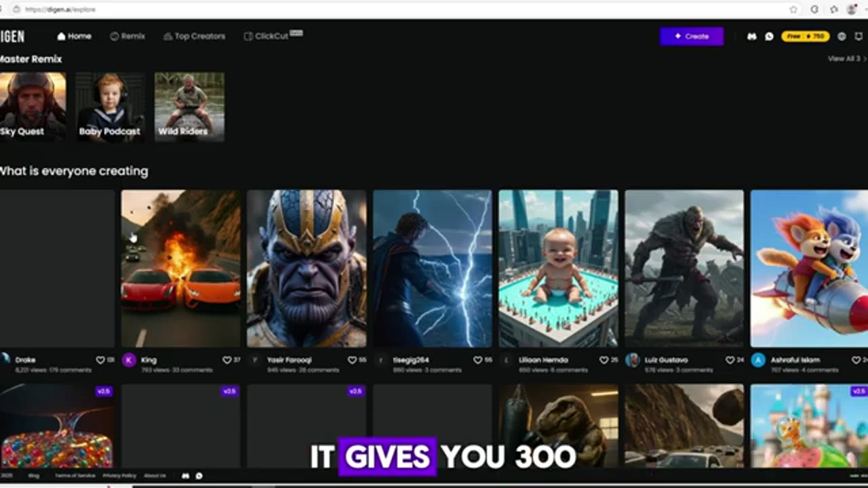868x488 pixels.
Task: Open the Thanos portrait image
Action: [307, 268]
